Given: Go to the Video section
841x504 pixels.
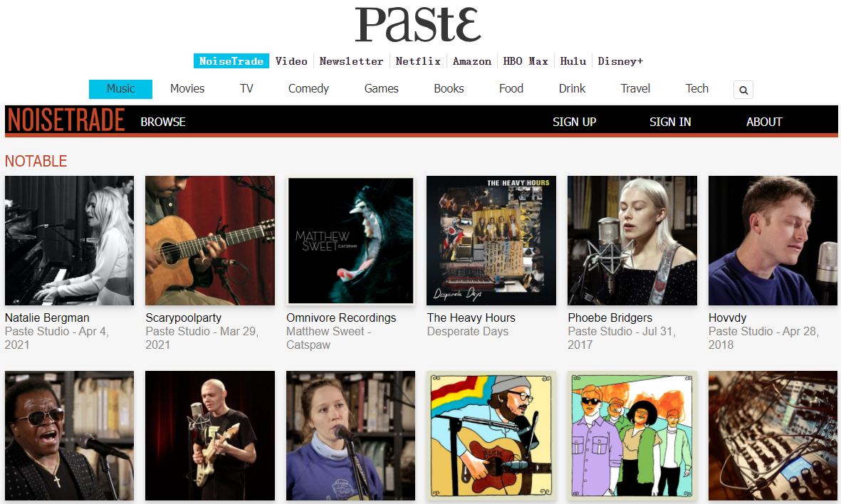Looking at the screenshot, I should coord(291,61).
